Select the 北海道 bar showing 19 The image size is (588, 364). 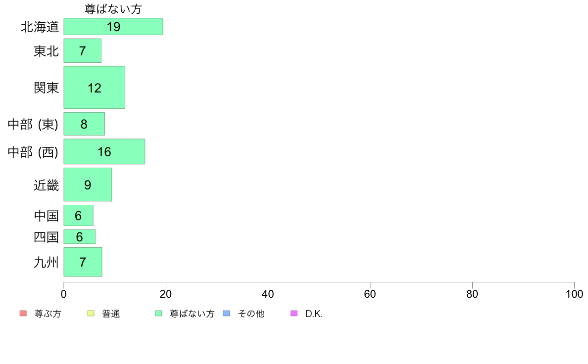pos(113,27)
